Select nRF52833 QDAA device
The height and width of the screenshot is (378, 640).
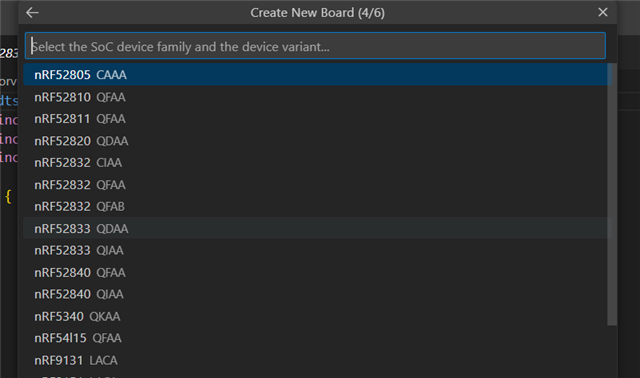pyautogui.click(x=317, y=228)
